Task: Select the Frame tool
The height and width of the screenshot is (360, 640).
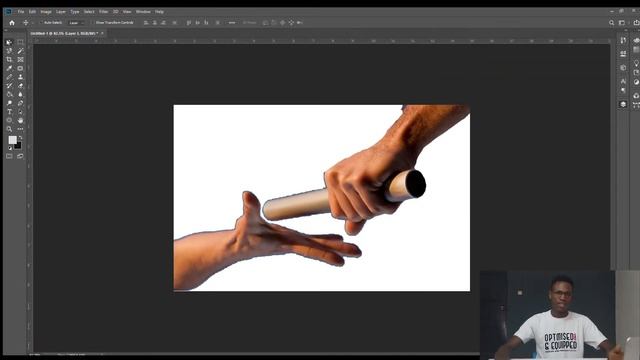Action: pyautogui.click(x=20, y=60)
